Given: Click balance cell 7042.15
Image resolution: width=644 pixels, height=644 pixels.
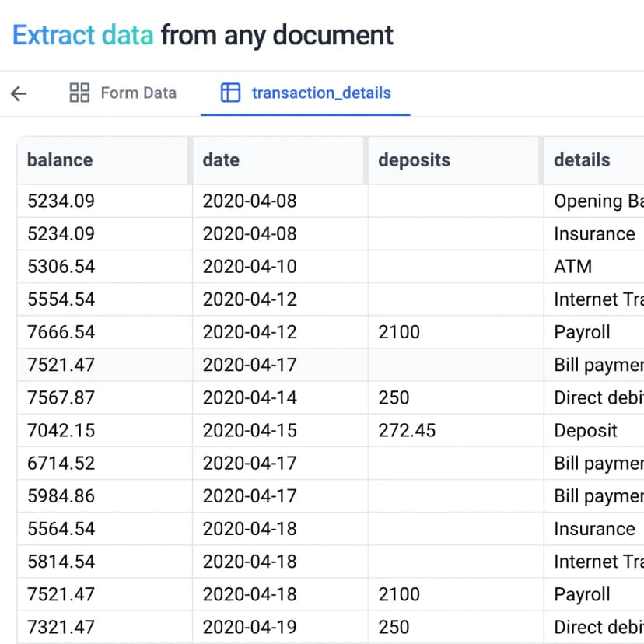Looking at the screenshot, I should tap(105, 430).
